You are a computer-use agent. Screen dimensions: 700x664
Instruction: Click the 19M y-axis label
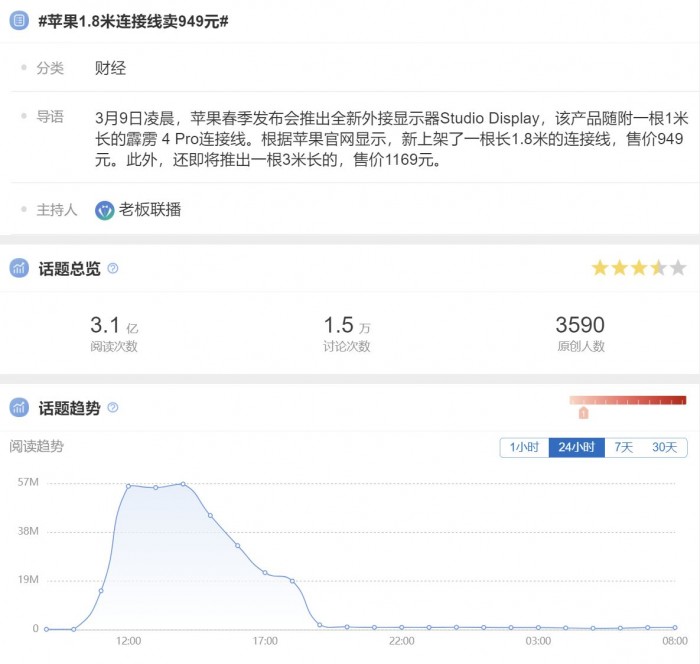coord(28,580)
